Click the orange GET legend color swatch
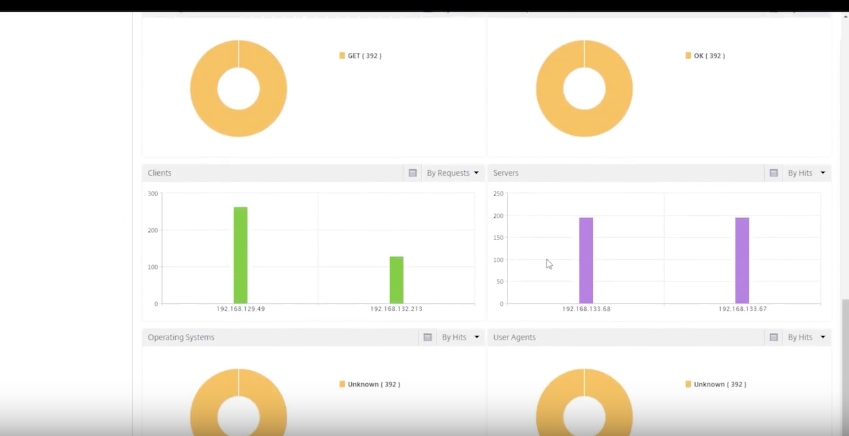The image size is (849, 436). (x=342, y=56)
